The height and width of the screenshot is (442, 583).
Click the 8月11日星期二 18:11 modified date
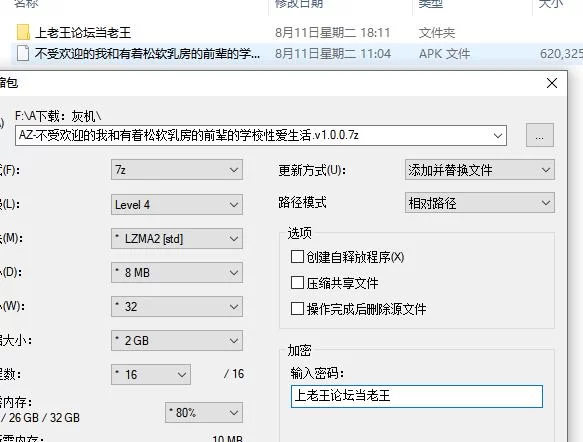click(333, 33)
